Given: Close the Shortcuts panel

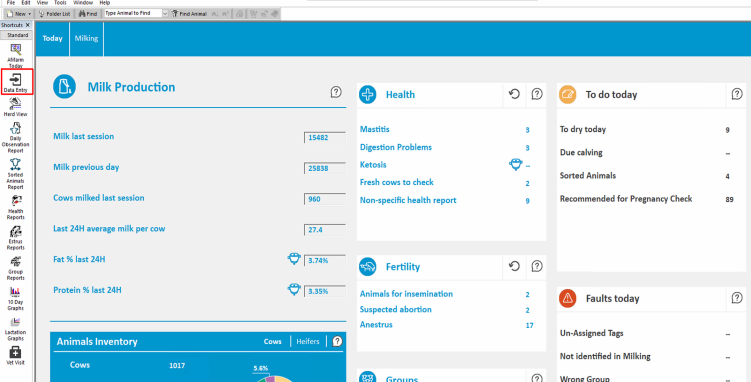Looking at the screenshot, I should coord(28,25).
